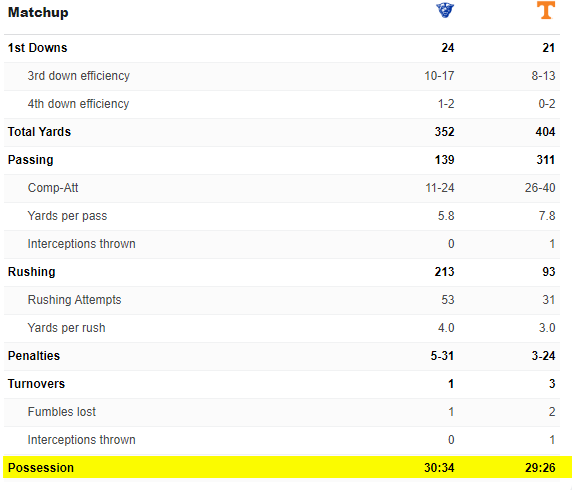Select the Total Yards row label
Image resolution: width=572 pixels, height=490 pixels.
(x=39, y=132)
